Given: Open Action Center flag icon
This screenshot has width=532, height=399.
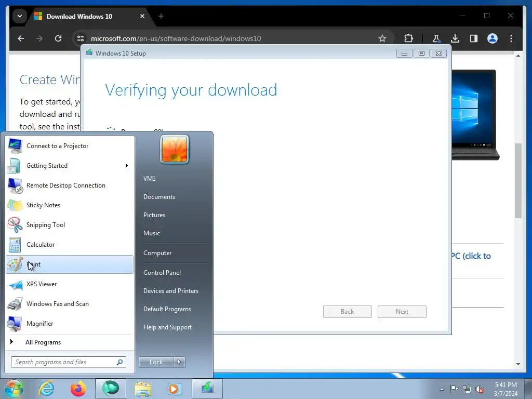Looking at the screenshot, I should tap(454, 389).
